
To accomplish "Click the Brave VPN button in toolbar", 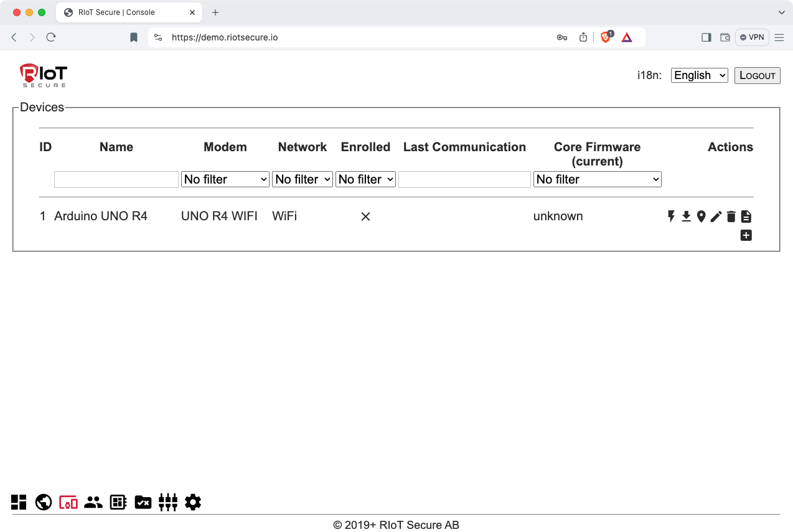I will 752,37.
